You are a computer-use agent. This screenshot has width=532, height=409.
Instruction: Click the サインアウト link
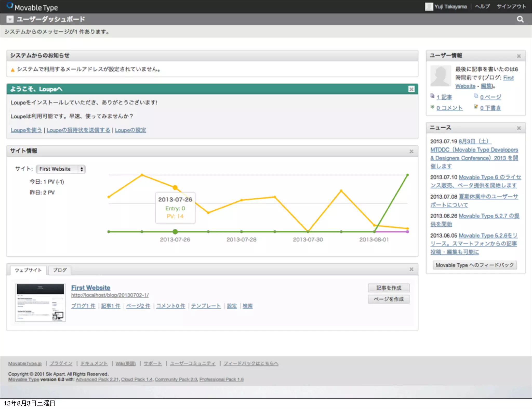[x=511, y=6]
